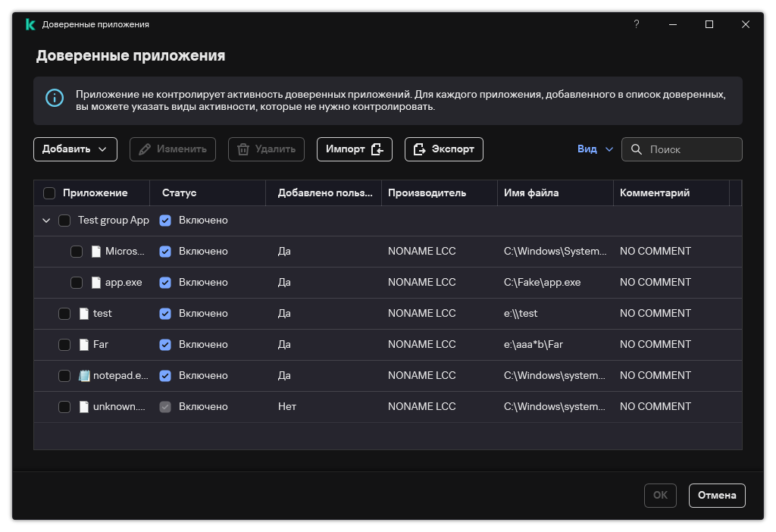Collapse the Test group App tree node
The height and width of the screenshot is (532, 776).
[x=46, y=221]
